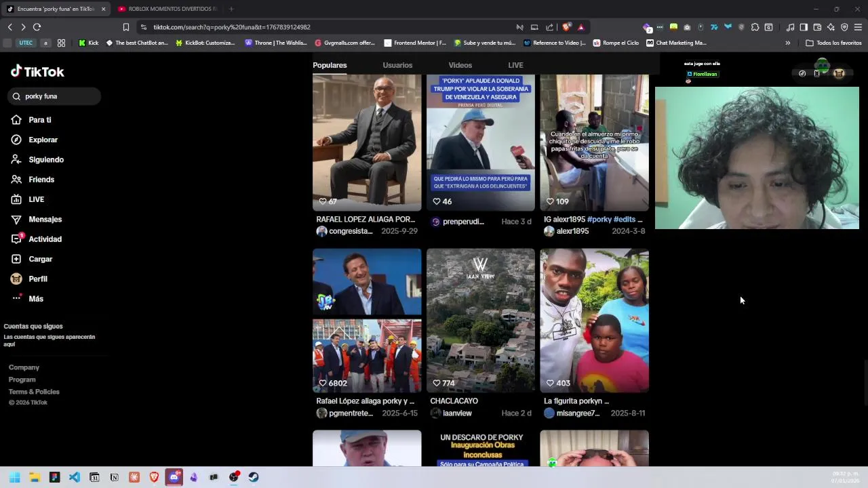
Task: Click the search field containing 'porky funa'
Action: coord(54,96)
